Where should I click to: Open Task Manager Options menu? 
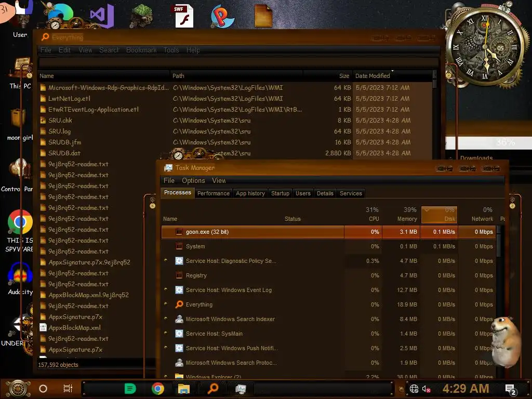point(193,180)
